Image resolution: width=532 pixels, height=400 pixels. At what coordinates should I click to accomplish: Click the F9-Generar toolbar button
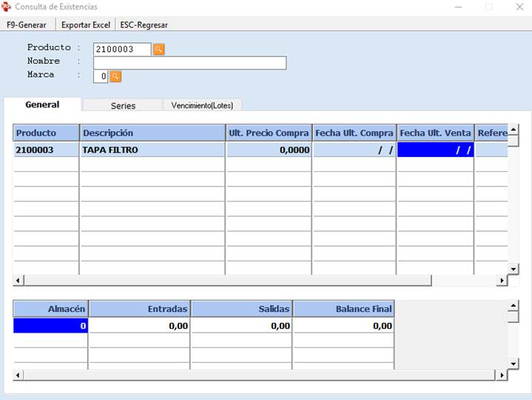point(27,24)
